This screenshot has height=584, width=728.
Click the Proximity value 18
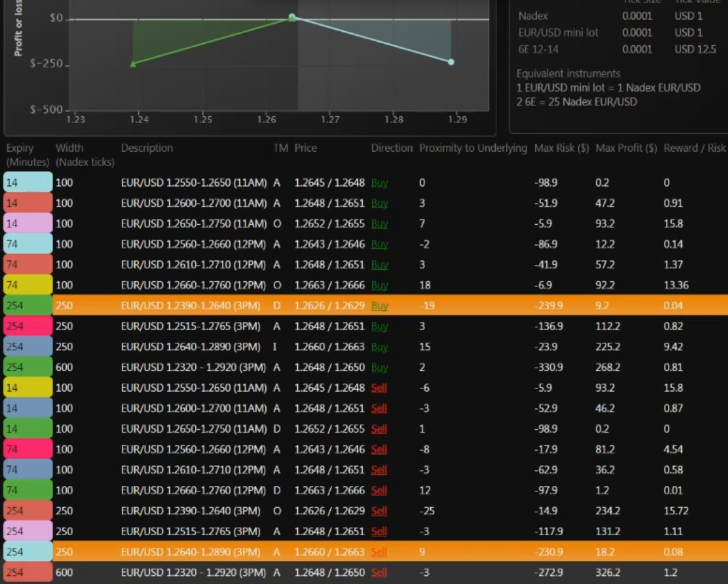(x=425, y=285)
